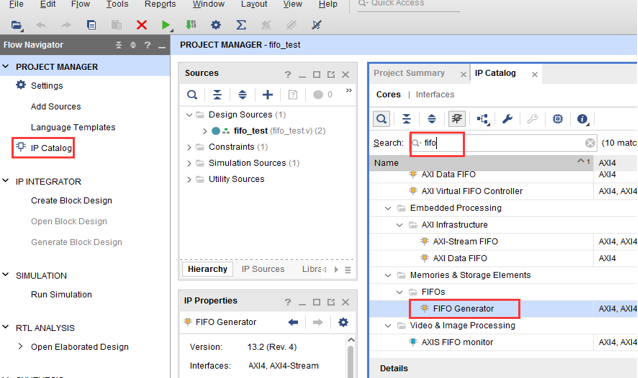
Task: Click Create Block Design
Action: (x=71, y=201)
